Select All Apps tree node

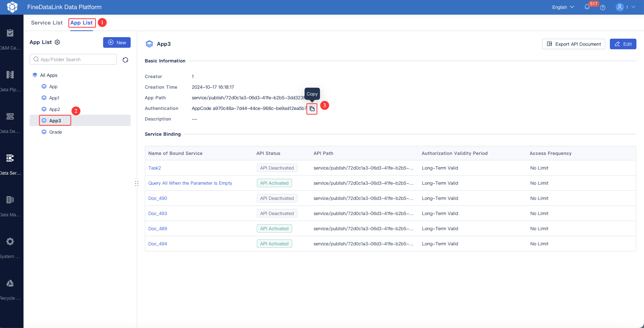coord(80,75)
